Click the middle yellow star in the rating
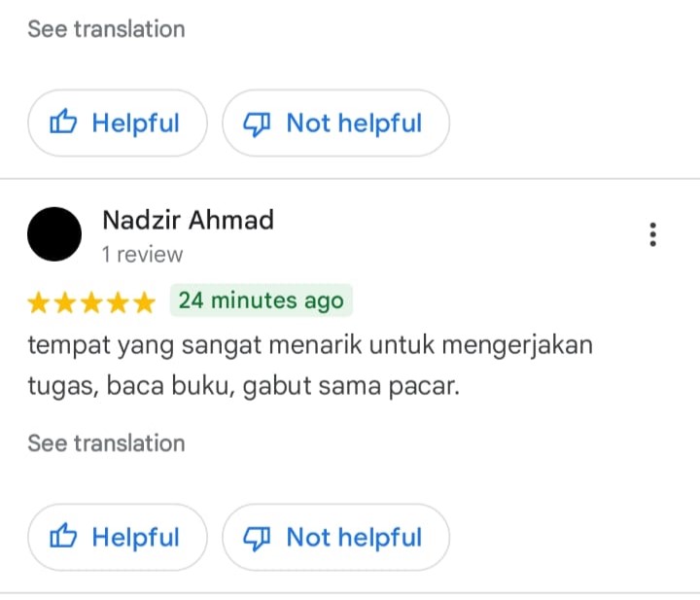Image resolution: width=700 pixels, height=600 pixels. [91, 302]
